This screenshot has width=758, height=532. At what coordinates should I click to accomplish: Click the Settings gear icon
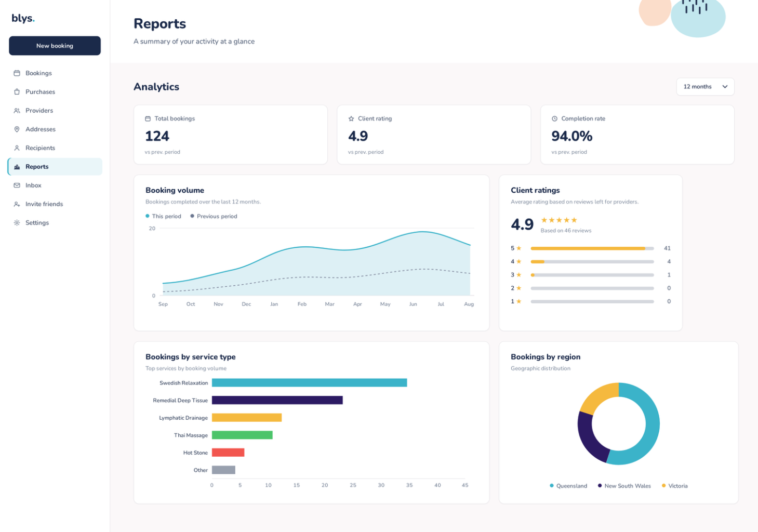[17, 223]
